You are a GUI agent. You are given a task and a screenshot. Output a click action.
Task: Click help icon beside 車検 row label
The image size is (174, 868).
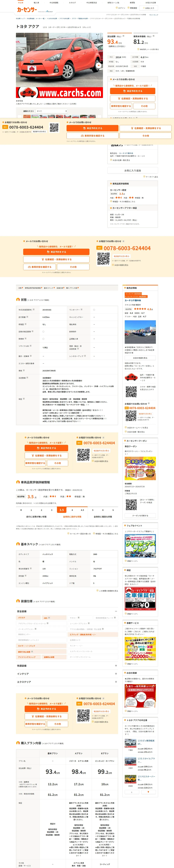(23, 370)
